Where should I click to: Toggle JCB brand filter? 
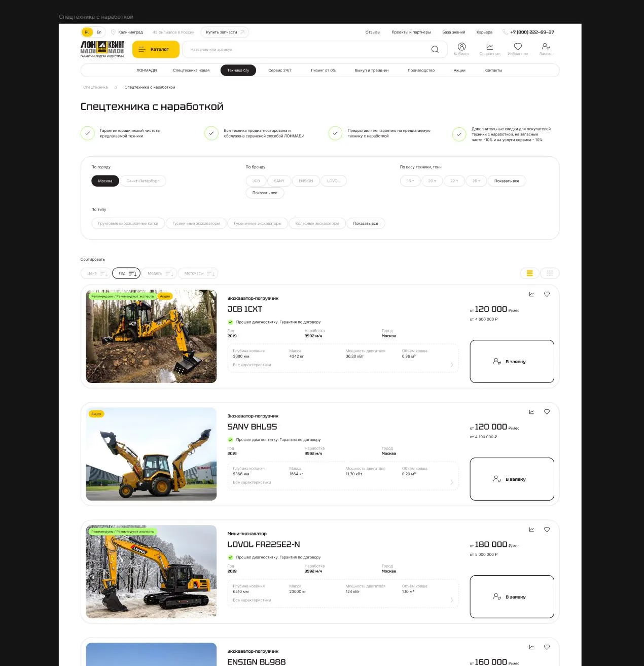click(x=256, y=181)
